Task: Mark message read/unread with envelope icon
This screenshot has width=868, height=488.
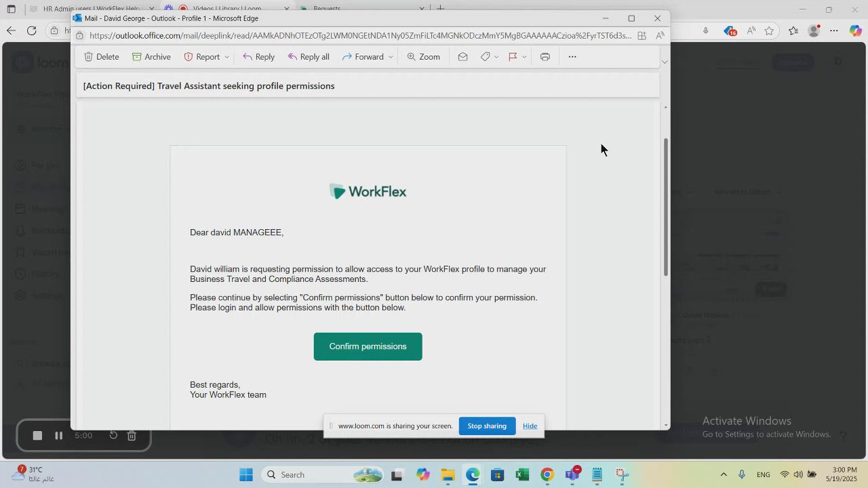Action: click(x=462, y=57)
